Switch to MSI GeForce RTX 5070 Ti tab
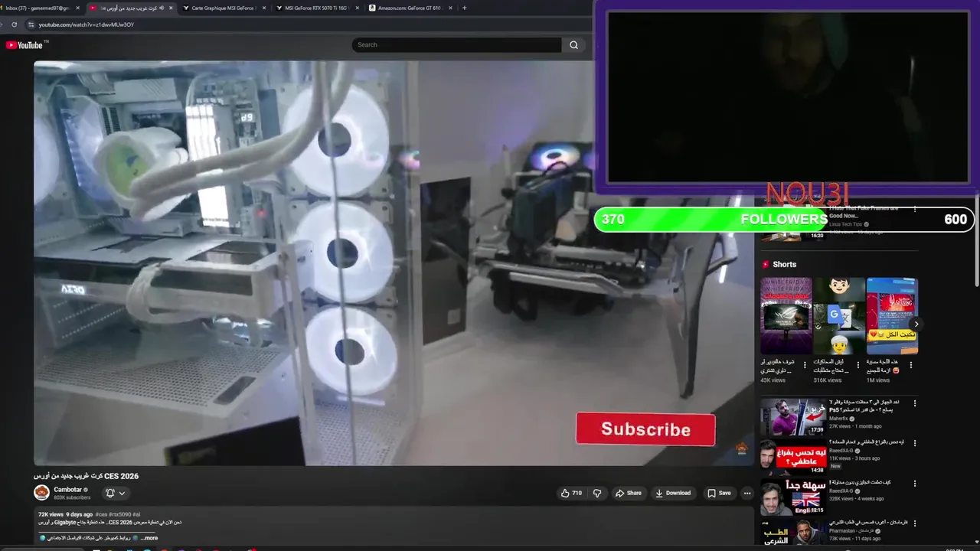 tap(316, 8)
